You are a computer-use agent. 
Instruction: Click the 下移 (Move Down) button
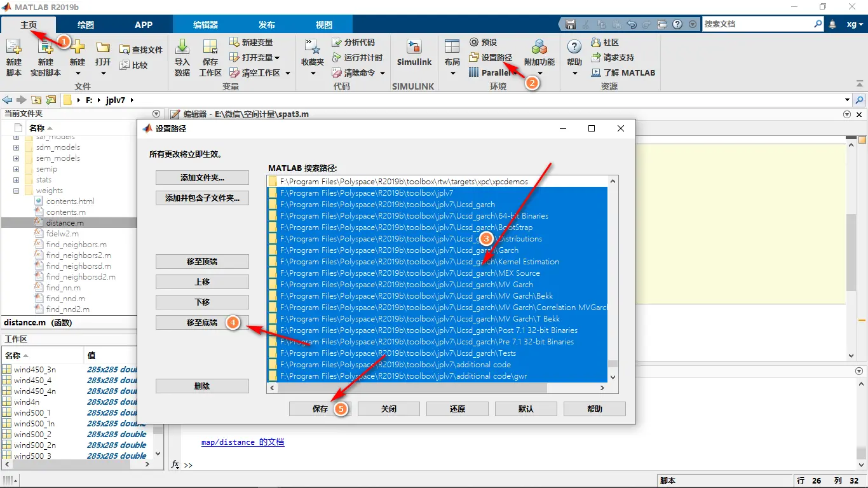pos(202,302)
